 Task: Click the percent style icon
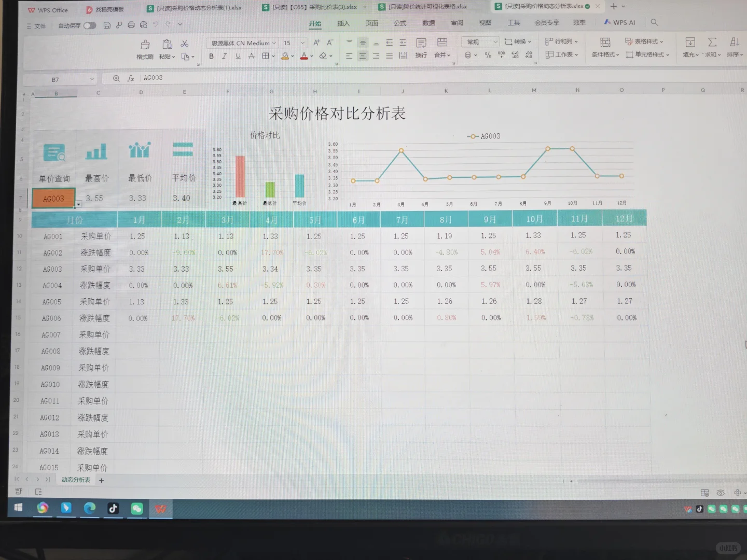click(x=488, y=55)
